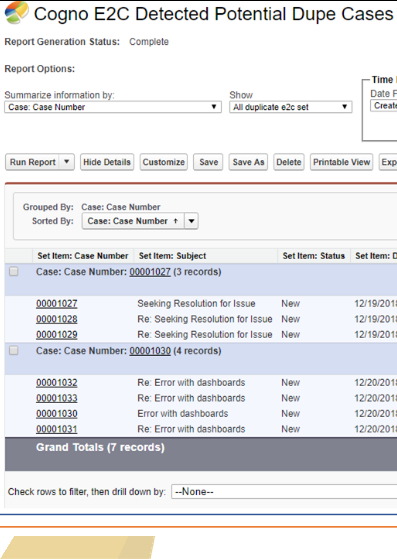Open Run Report dropdown arrow
The image size is (397, 559).
pyautogui.click(x=67, y=162)
